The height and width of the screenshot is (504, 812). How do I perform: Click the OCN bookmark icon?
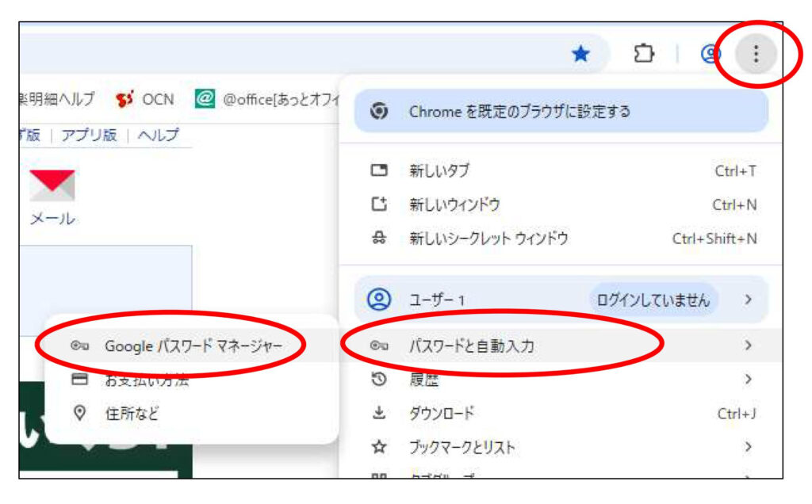click(124, 99)
